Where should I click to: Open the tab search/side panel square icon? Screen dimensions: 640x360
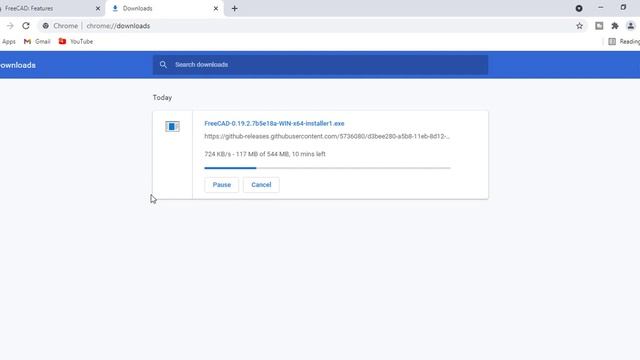(x=599, y=26)
